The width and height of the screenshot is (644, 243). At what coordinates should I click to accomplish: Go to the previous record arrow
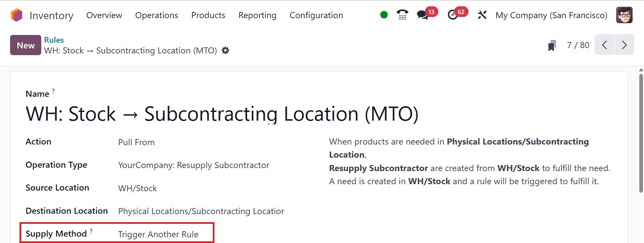[604, 45]
